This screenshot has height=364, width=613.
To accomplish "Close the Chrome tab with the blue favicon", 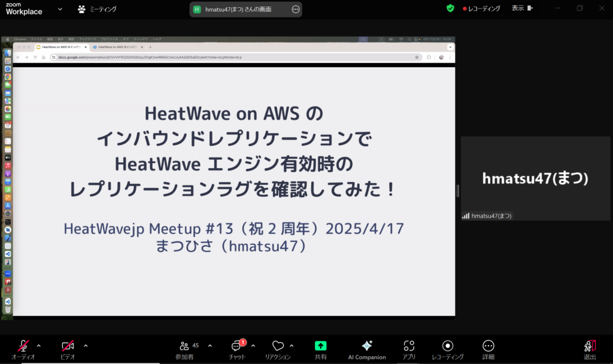I will [142, 47].
